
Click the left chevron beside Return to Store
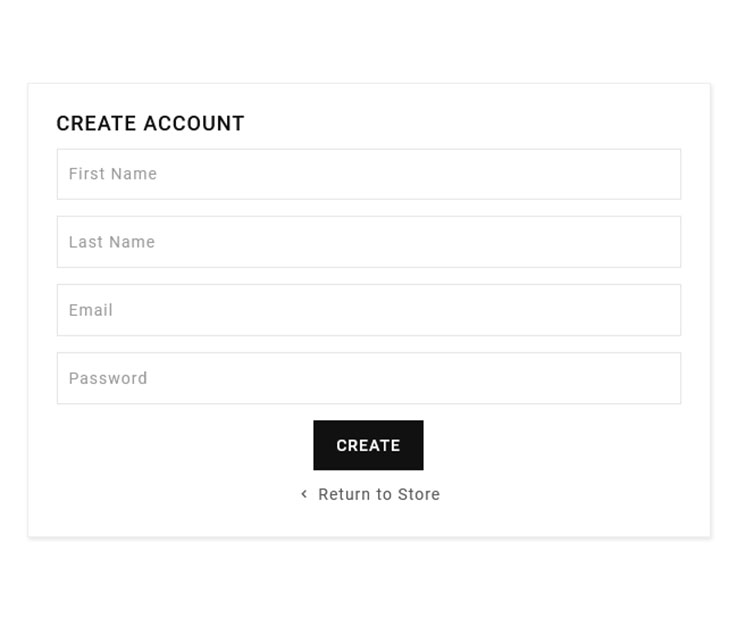coord(304,494)
